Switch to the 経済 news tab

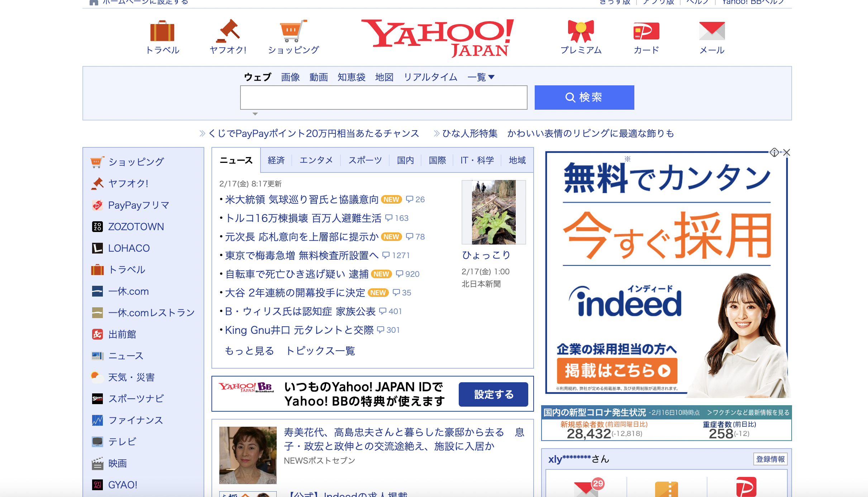[276, 160]
